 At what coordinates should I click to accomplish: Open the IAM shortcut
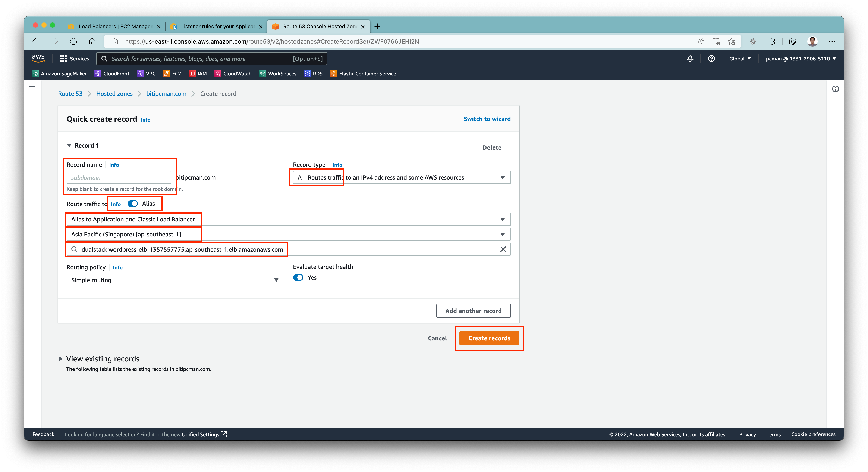click(x=198, y=74)
